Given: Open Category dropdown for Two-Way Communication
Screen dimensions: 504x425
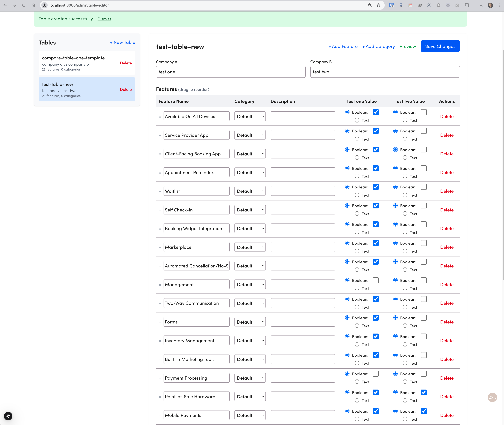Looking at the screenshot, I should (x=250, y=303).
